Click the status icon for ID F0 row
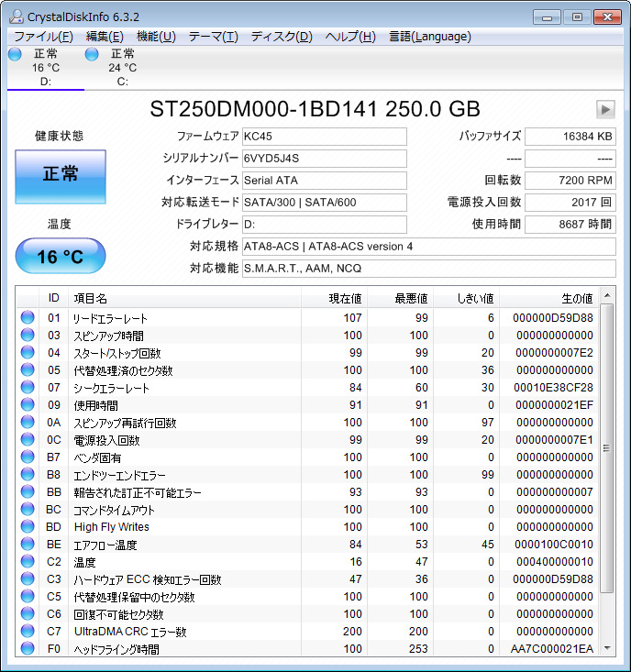 tap(28, 648)
